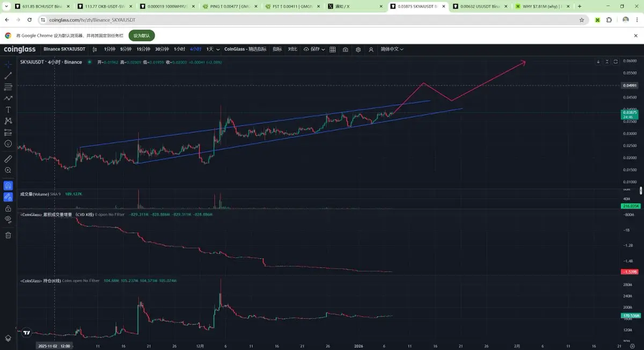Open Chrome three-dot menu
This screenshot has height=350, width=644.
pos(636,20)
